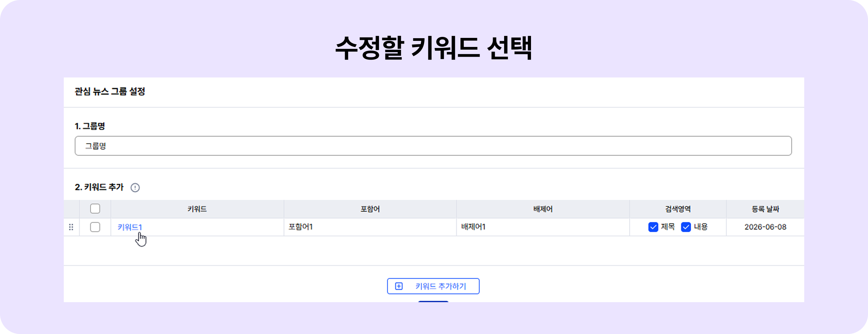Viewport: 868px width, 334px height.
Task: Check the row checkbox for 키워드1
Action: 95,227
